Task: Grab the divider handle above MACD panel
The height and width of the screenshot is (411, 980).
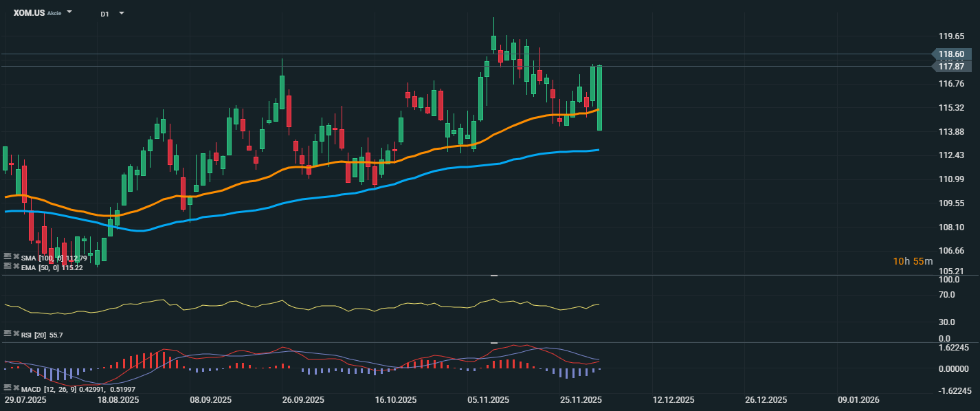Action: point(493,342)
